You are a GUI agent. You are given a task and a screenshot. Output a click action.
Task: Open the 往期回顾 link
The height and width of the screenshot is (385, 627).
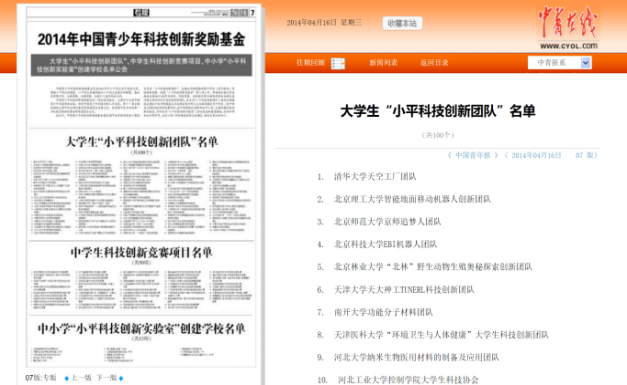point(310,63)
